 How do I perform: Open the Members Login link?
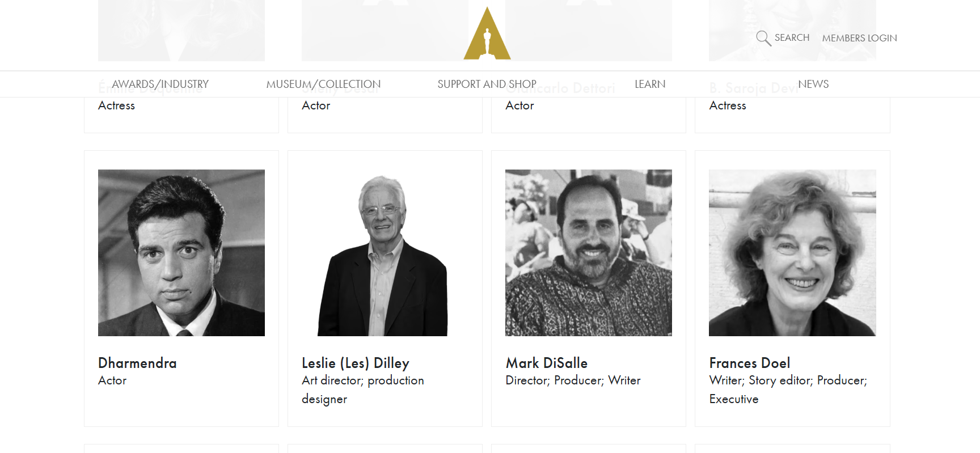[859, 38]
